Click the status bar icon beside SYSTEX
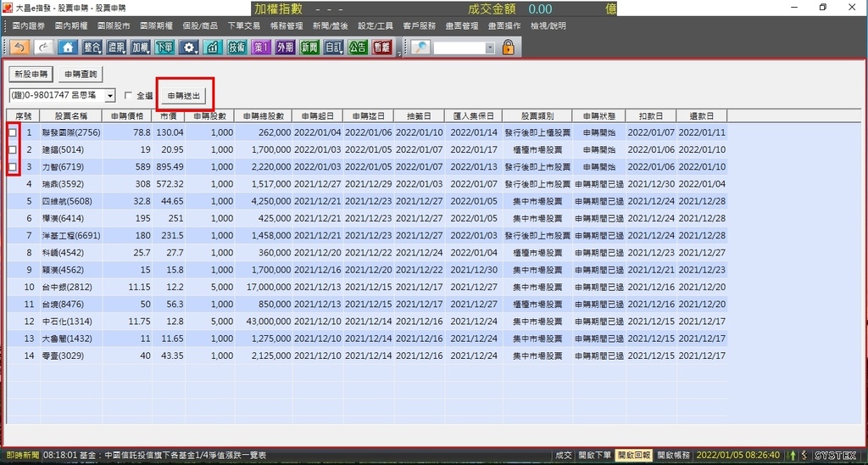The height and width of the screenshot is (465, 868). click(804, 455)
